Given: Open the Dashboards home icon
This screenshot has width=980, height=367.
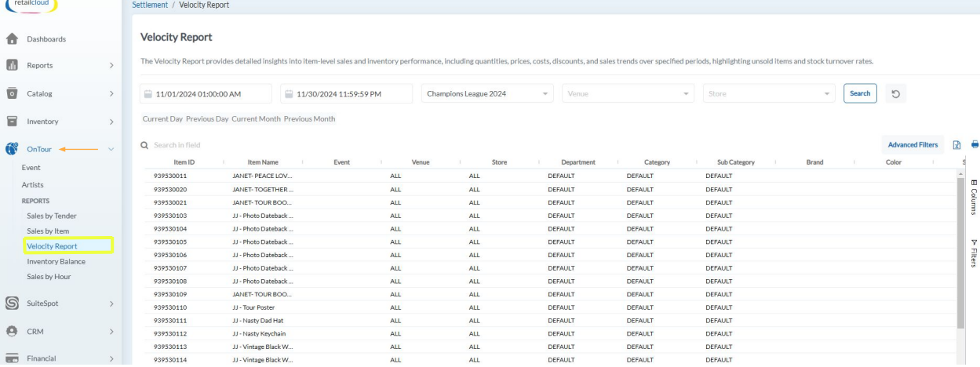Looking at the screenshot, I should click(12, 38).
